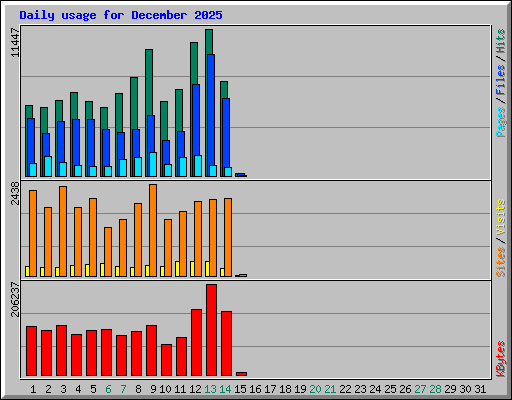The height and width of the screenshot is (400, 512).
Task: Click day label 18 on x-axis
Action: tap(285, 389)
